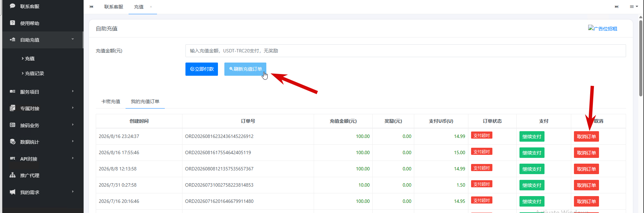Click the 15.00 U币 value

[460, 152]
